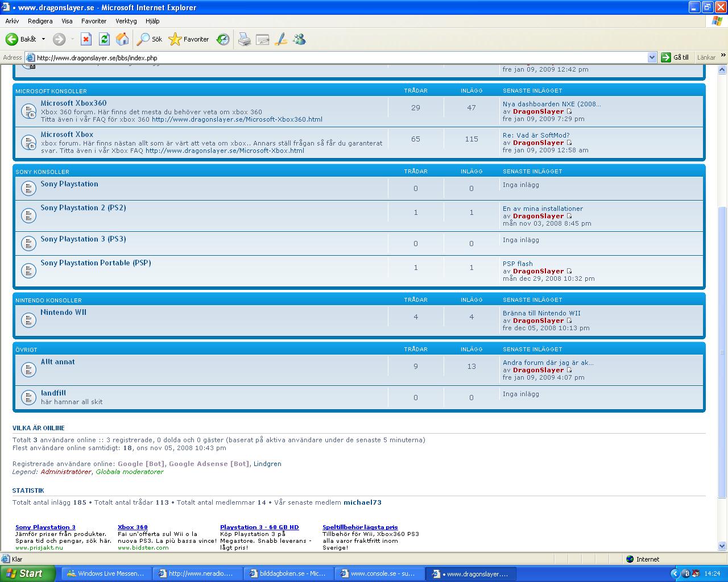The image size is (728, 582).
Task: Open the Nintendo WII forum link
Action: click(63, 313)
